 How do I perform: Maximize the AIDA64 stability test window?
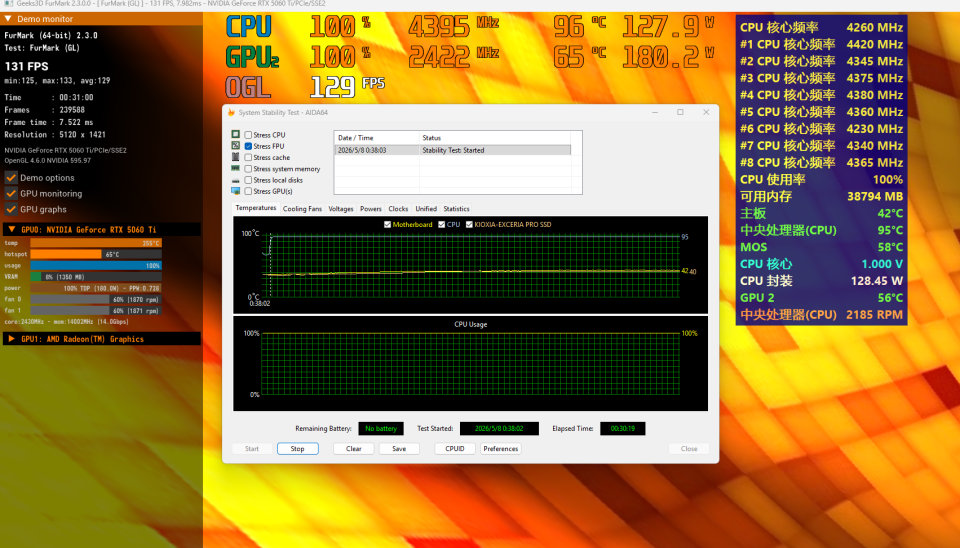[x=680, y=113]
